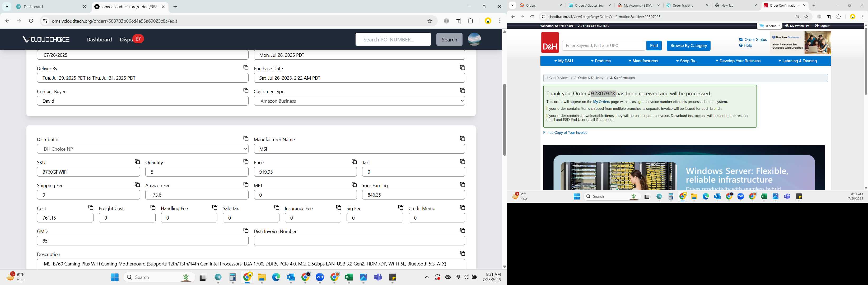Copy the Description field value
868x285 pixels.
point(462,253)
